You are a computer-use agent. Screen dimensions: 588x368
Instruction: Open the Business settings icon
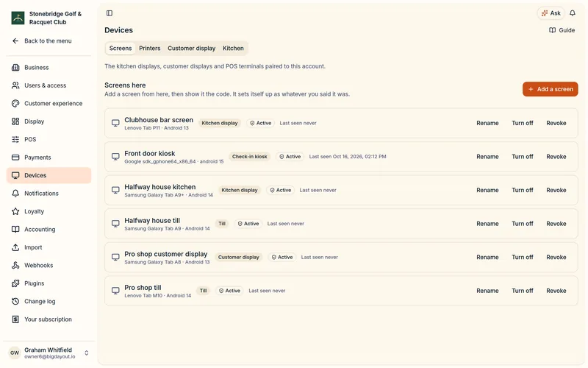(x=15, y=68)
